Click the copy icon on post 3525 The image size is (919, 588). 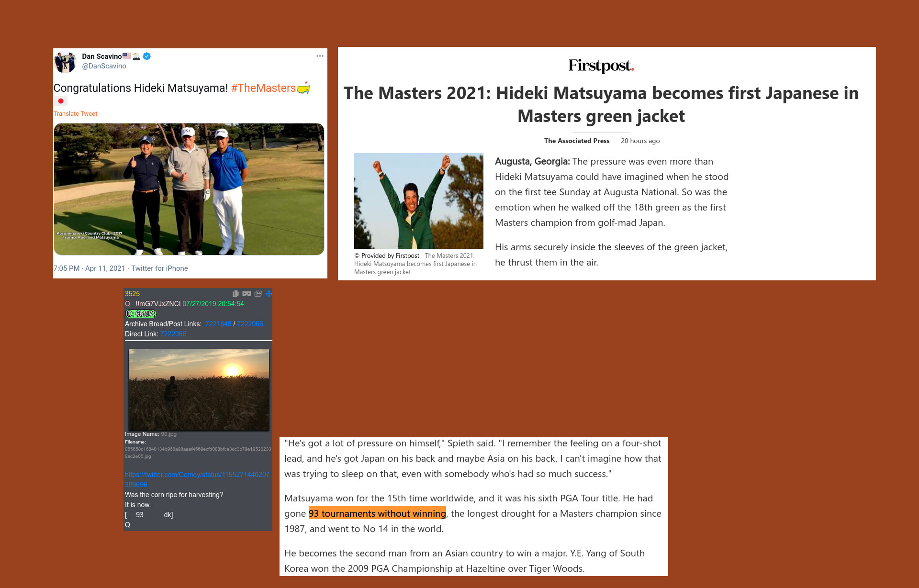(x=235, y=294)
